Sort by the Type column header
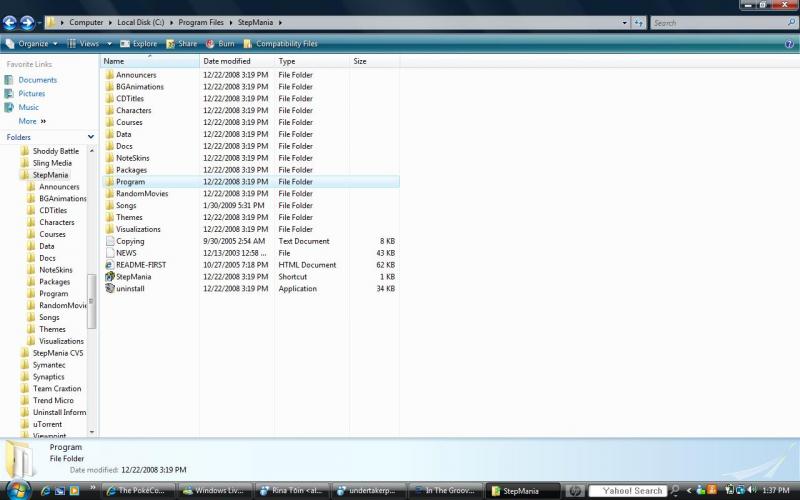 (312, 61)
